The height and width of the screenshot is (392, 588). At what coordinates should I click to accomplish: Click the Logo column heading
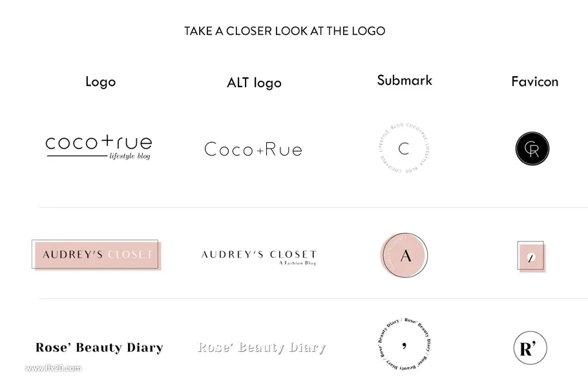pyautogui.click(x=101, y=82)
